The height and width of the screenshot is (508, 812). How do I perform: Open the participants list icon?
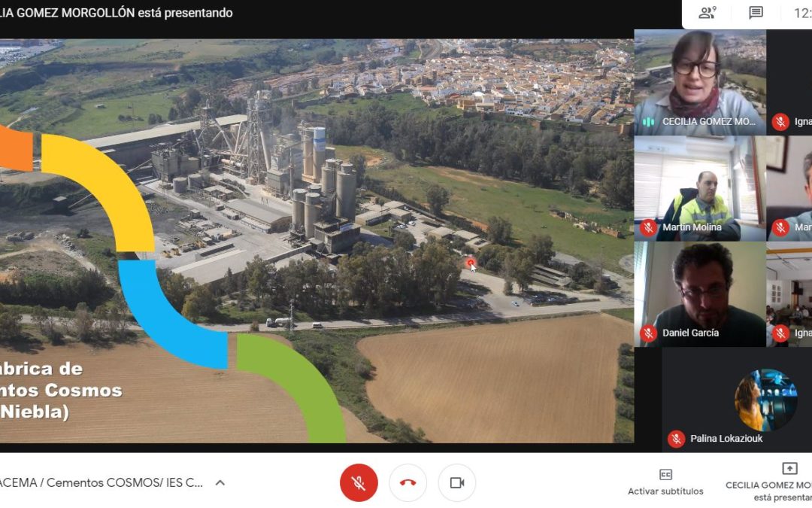click(707, 13)
